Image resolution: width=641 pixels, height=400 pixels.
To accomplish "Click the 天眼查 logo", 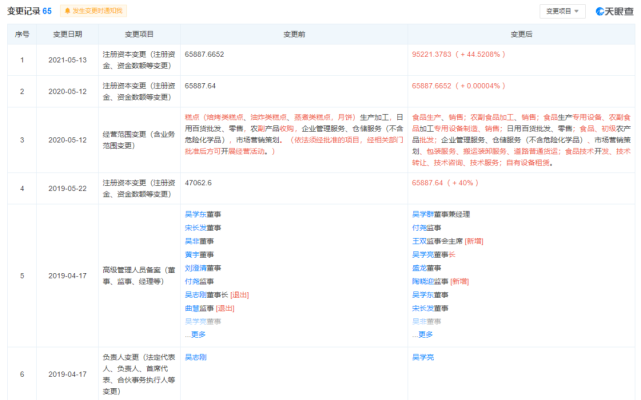I will coord(614,11).
